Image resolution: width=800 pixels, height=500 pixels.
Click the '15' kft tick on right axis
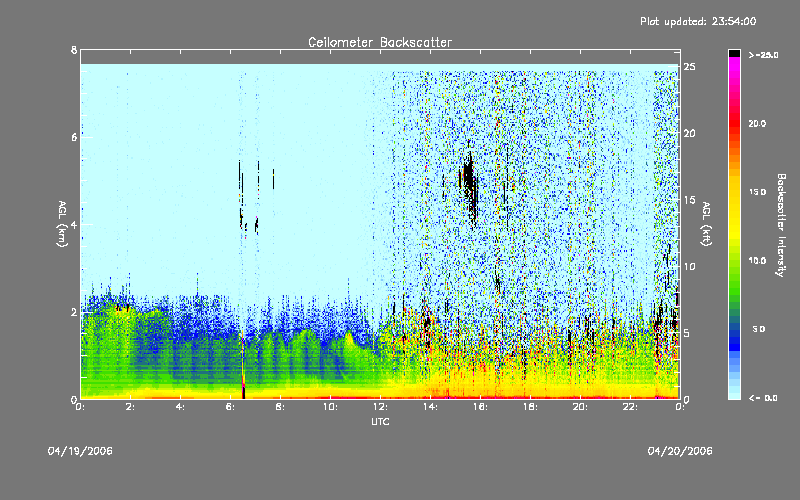point(689,200)
